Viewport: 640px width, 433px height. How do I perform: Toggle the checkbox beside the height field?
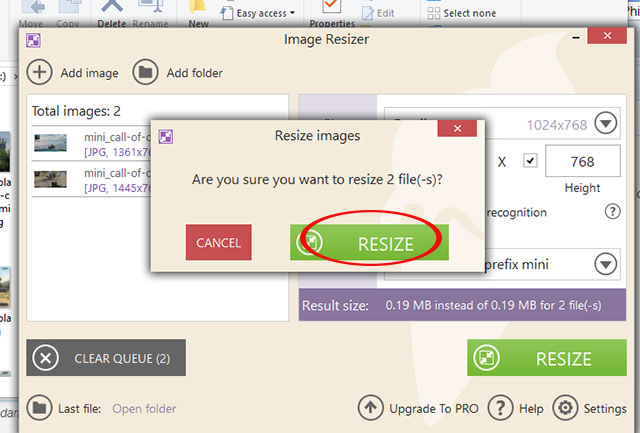coord(530,161)
